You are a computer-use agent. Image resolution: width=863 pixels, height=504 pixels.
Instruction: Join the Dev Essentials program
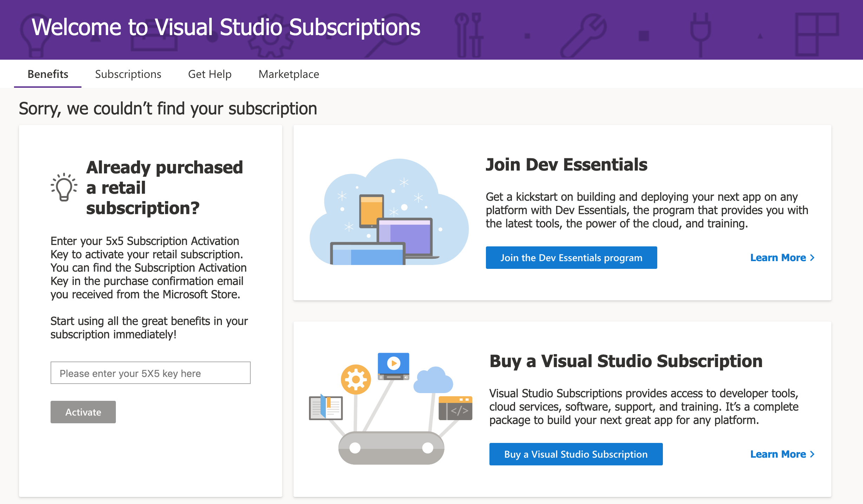click(572, 258)
